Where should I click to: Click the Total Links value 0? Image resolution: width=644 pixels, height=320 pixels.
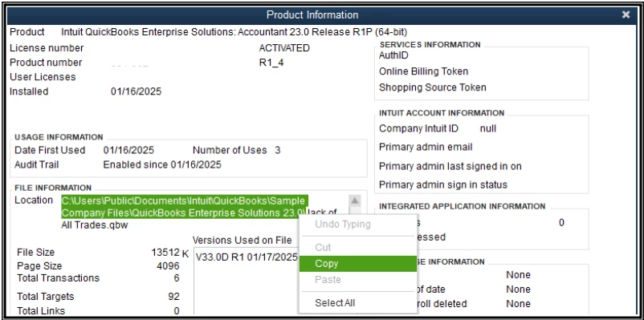pos(177,311)
